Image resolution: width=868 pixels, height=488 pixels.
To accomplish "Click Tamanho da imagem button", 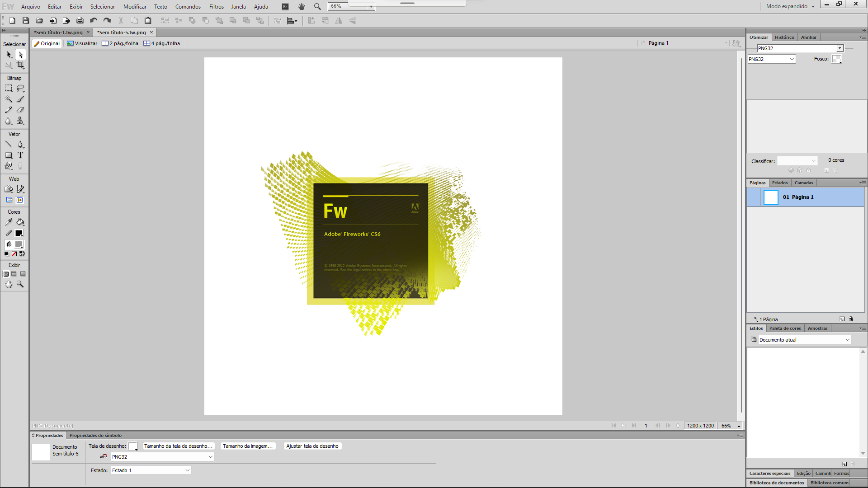I will click(248, 446).
